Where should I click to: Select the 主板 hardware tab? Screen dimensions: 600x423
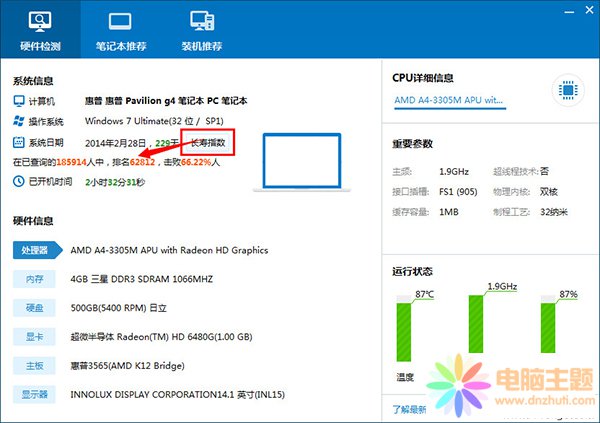[x=36, y=366]
